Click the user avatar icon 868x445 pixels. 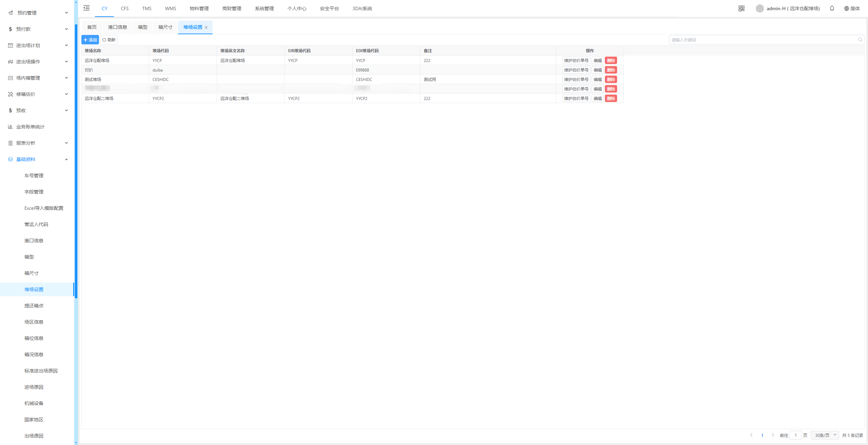coord(759,8)
